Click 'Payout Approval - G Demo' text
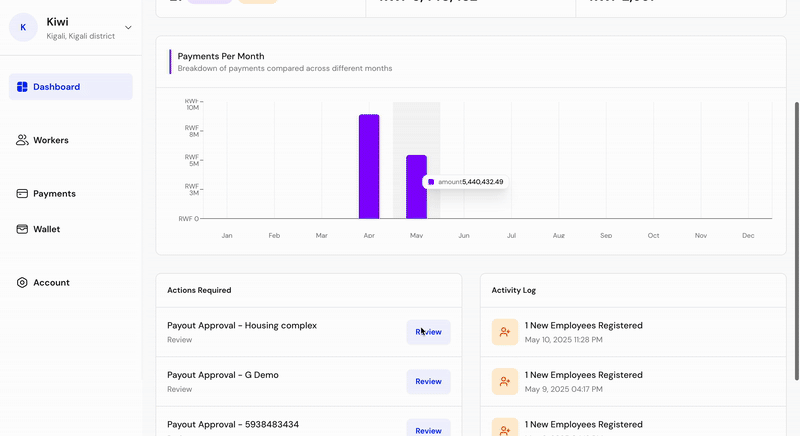This screenshot has width=800, height=436. click(x=223, y=375)
